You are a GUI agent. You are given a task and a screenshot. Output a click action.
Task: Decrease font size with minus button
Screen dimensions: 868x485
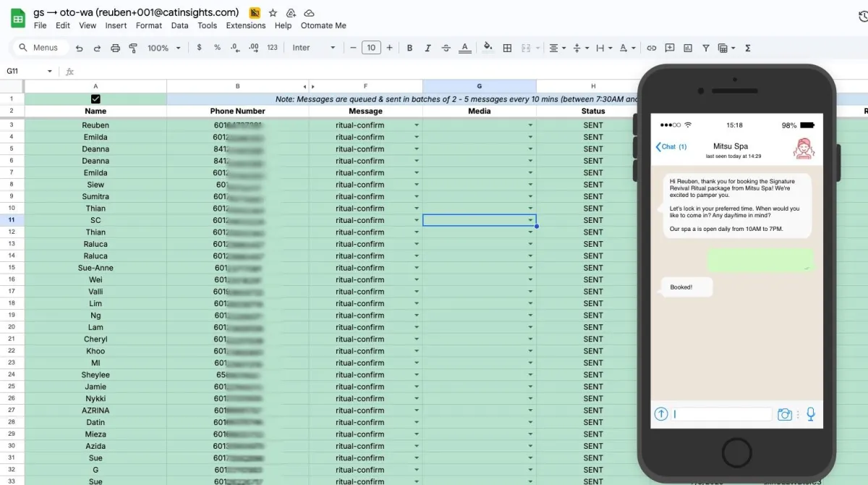tap(354, 48)
